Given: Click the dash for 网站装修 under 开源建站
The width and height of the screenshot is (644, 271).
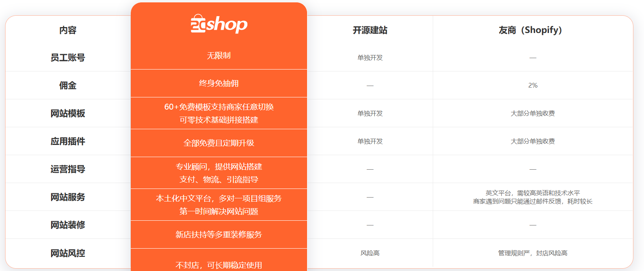Looking at the screenshot, I should [x=370, y=225].
